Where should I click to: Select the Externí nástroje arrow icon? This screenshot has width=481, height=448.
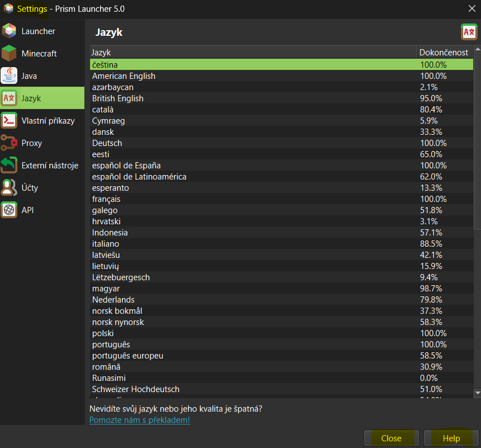pos(10,165)
